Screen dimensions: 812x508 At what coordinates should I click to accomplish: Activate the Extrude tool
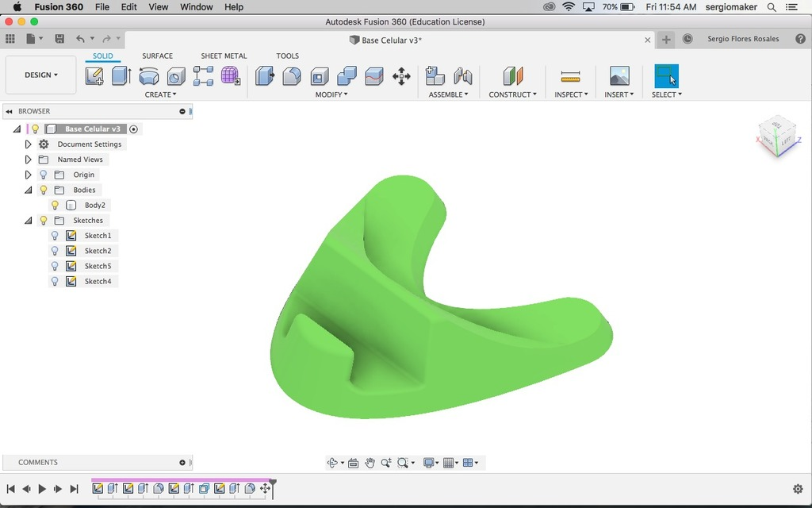coord(119,75)
